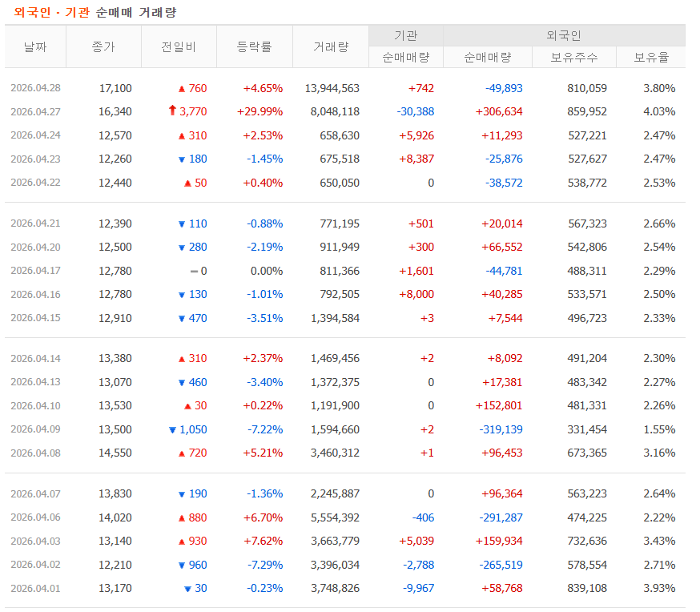Click the volume cell 13,944,563

[x=332, y=88]
